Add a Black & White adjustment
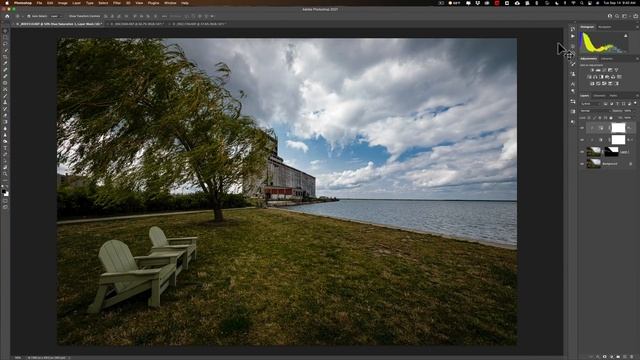 click(602, 77)
